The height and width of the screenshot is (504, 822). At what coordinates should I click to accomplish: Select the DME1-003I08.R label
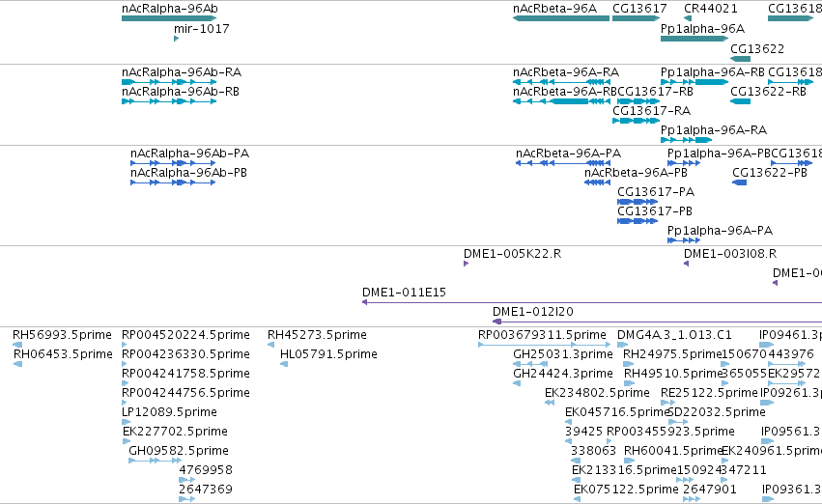(x=729, y=254)
